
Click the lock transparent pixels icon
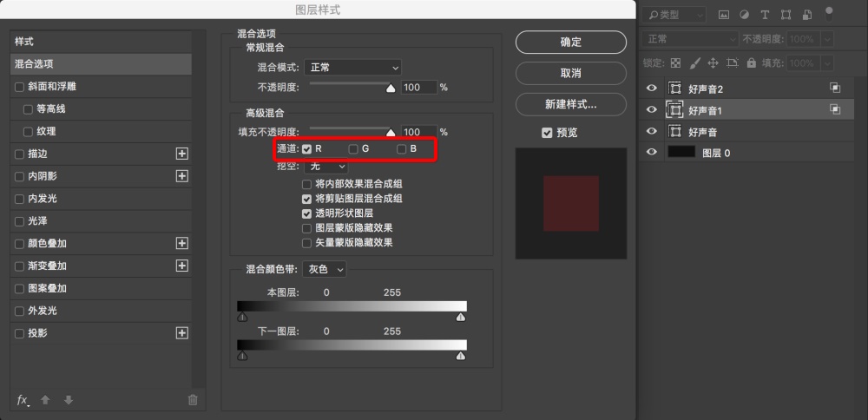[x=675, y=63]
